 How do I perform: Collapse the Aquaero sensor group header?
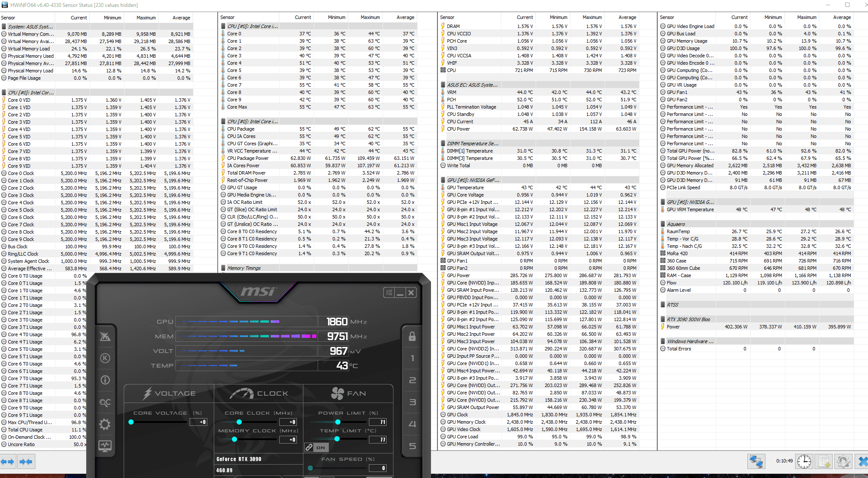[x=756, y=224]
